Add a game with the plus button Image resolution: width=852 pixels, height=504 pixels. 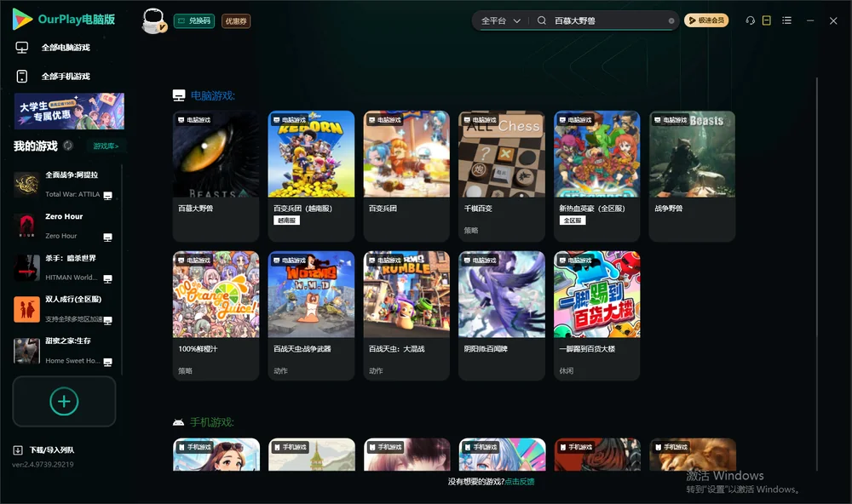pyautogui.click(x=64, y=401)
